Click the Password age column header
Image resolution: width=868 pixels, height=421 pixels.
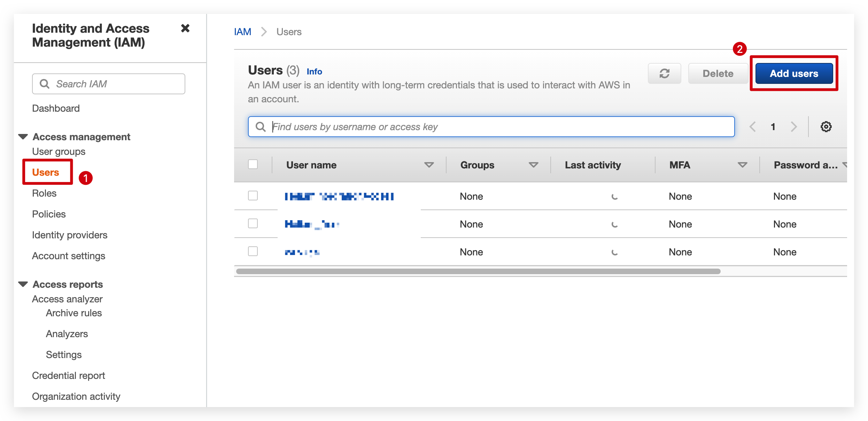(x=806, y=165)
